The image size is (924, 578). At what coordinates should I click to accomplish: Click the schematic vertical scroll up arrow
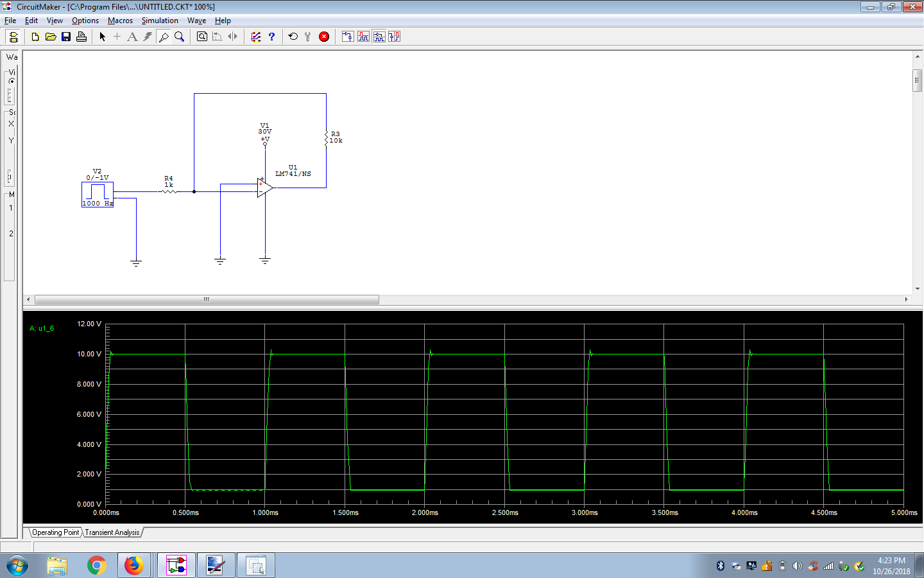point(918,57)
